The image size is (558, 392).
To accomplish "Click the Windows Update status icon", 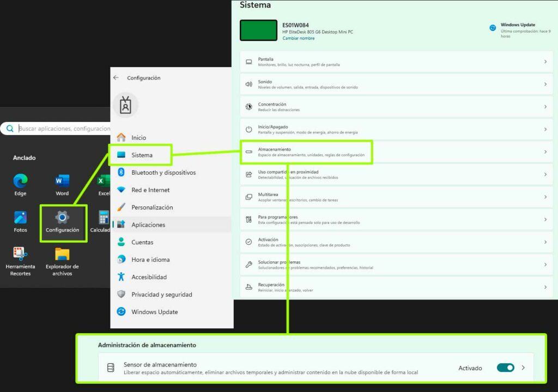I will (493, 27).
